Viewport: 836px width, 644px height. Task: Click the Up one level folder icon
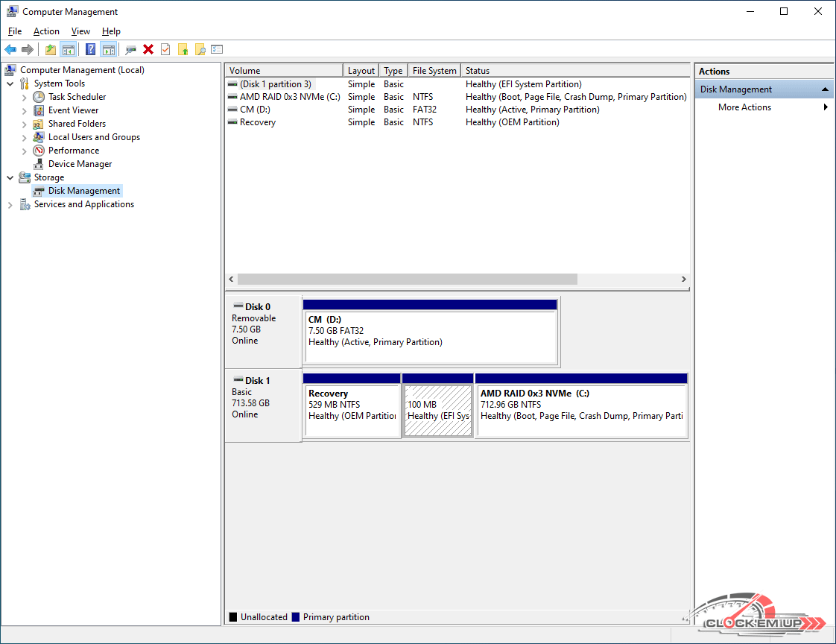click(x=50, y=49)
